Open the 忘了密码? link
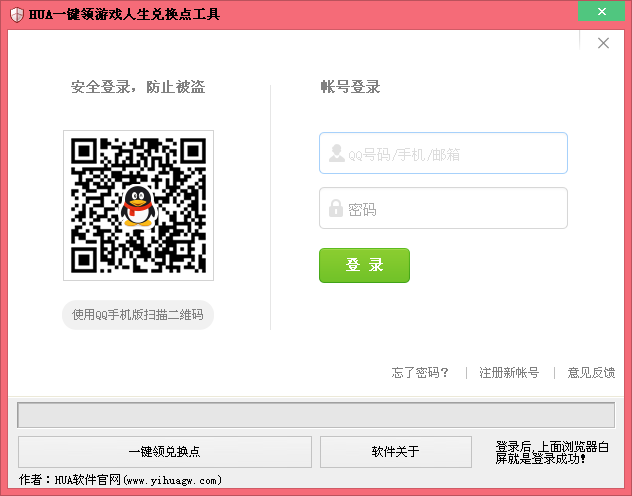The image size is (632, 496). pyautogui.click(x=420, y=372)
